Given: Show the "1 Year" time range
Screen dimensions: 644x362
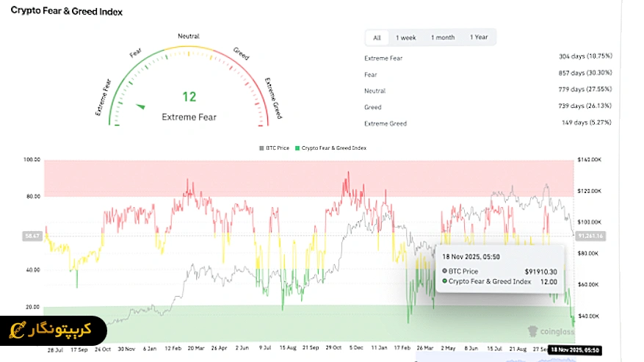Looking at the screenshot, I should tap(479, 37).
